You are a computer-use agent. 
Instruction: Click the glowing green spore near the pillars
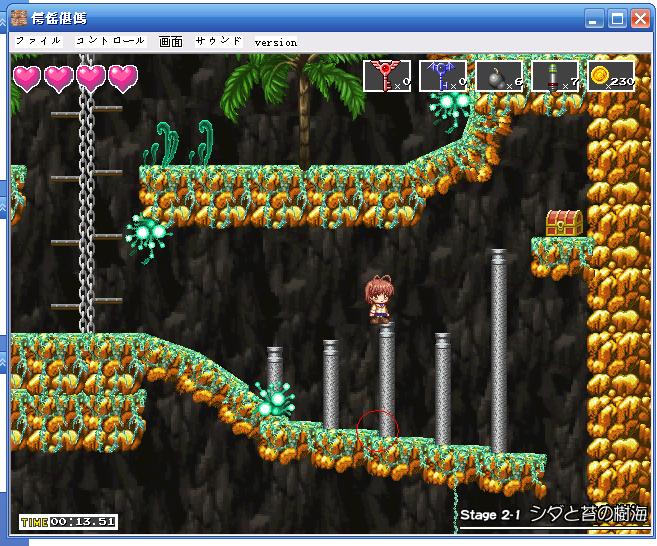tap(274, 399)
